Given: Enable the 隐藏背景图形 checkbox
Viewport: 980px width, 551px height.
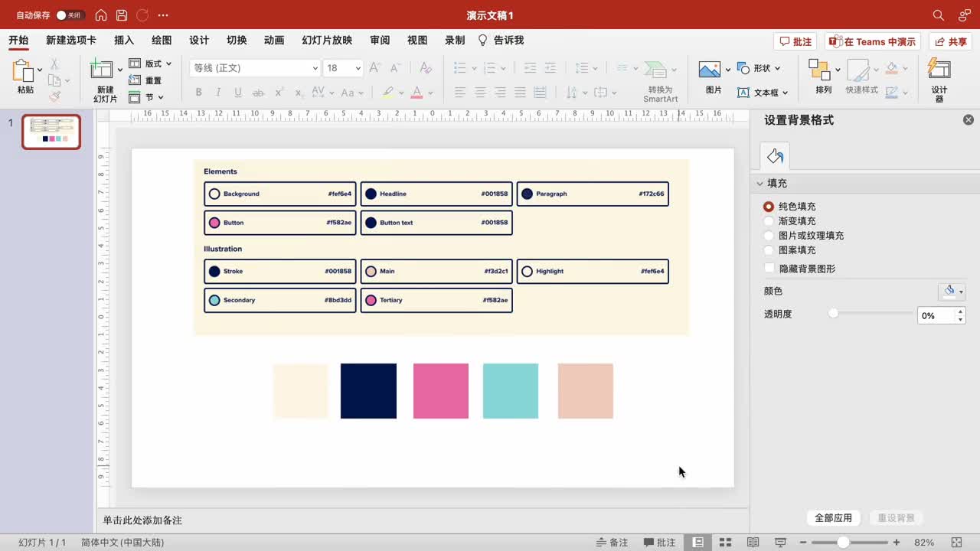Looking at the screenshot, I should coord(768,268).
